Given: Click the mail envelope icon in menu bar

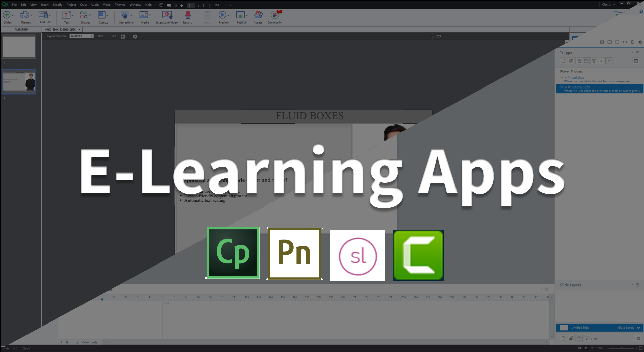Looking at the screenshot, I should point(169,5).
